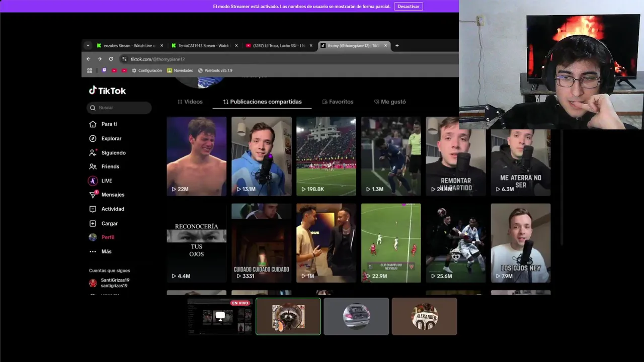Click the Desactivar streamer mode button
The height and width of the screenshot is (362, 644).
coord(408,7)
